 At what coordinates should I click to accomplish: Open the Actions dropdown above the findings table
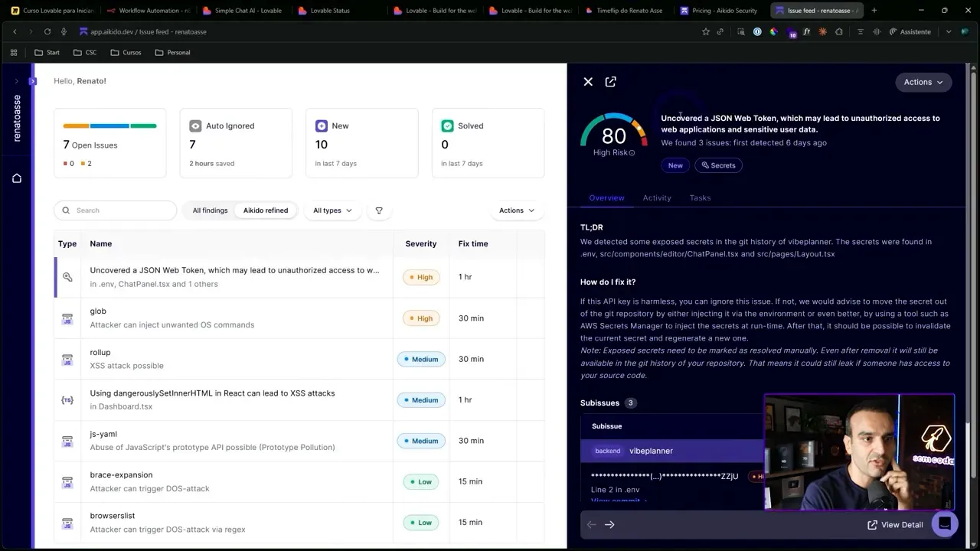pos(516,210)
